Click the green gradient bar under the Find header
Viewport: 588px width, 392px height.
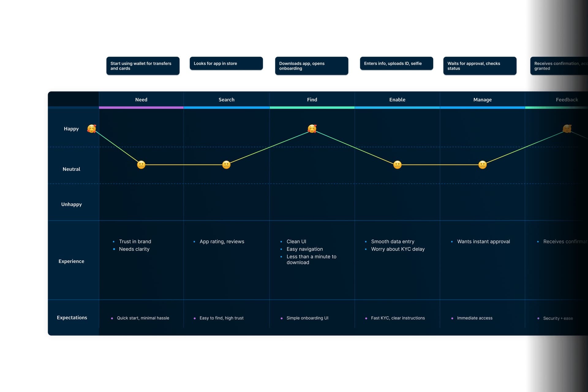click(x=312, y=107)
